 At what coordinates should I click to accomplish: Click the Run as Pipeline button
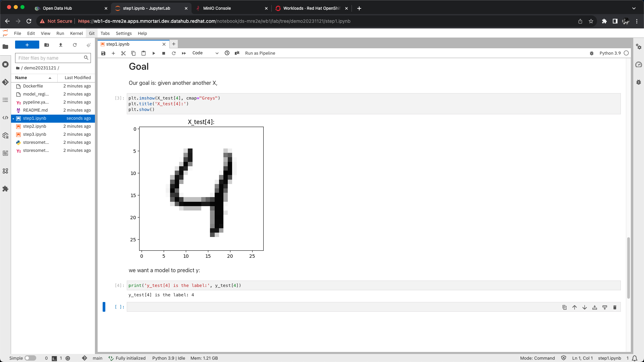click(x=260, y=53)
